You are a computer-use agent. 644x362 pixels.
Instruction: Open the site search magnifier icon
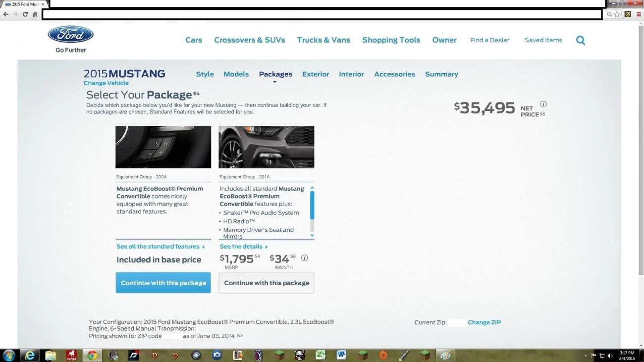click(x=581, y=41)
